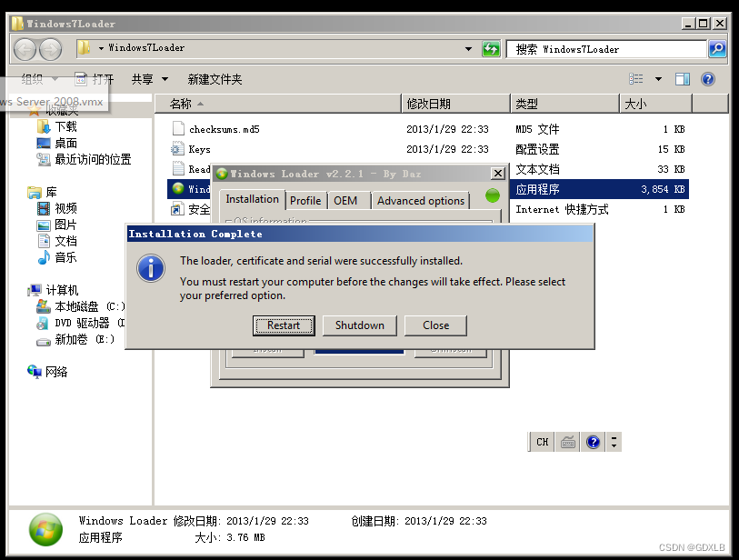739x560 pixels.
Task: Click the address bar Windows7Loader path
Action: point(146,47)
